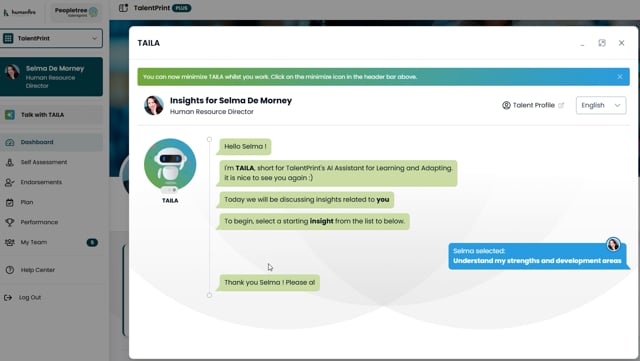Screen dimensions: 640x361
Task: Click the 'Insights for Selma De Morney' heading
Action: [x=231, y=100]
